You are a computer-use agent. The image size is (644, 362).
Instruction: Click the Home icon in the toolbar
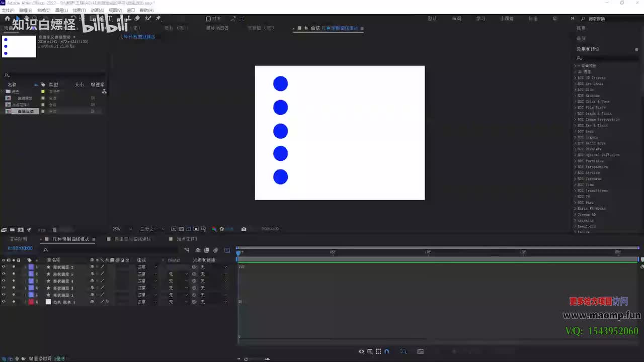click(8, 19)
